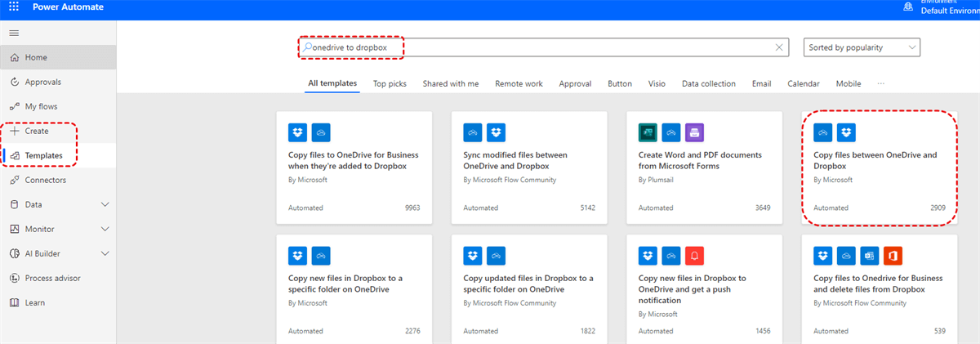Open the Approval tab
Image resolution: width=980 pixels, height=344 pixels.
575,83
